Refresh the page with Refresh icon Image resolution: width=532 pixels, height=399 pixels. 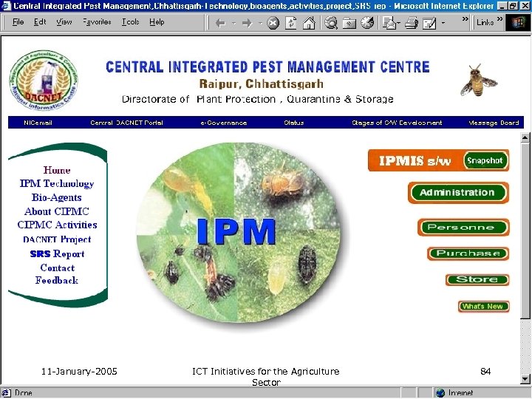[291, 23]
